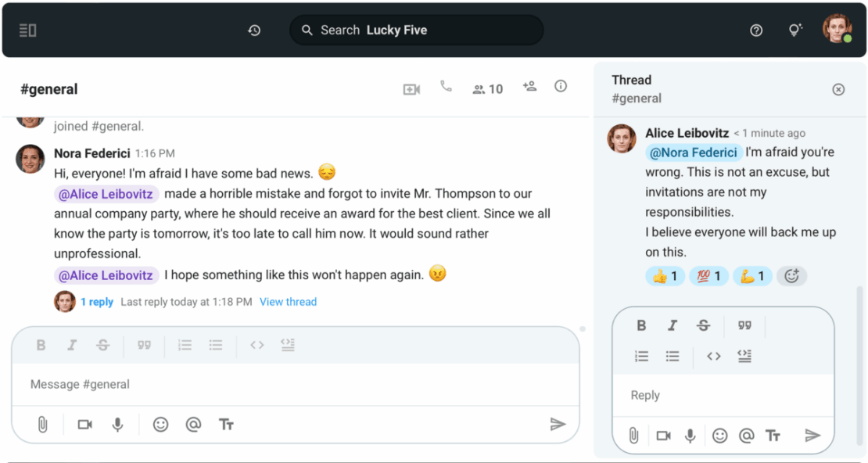Open the user profile avatar menu

pyautogui.click(x=836, y=29)
